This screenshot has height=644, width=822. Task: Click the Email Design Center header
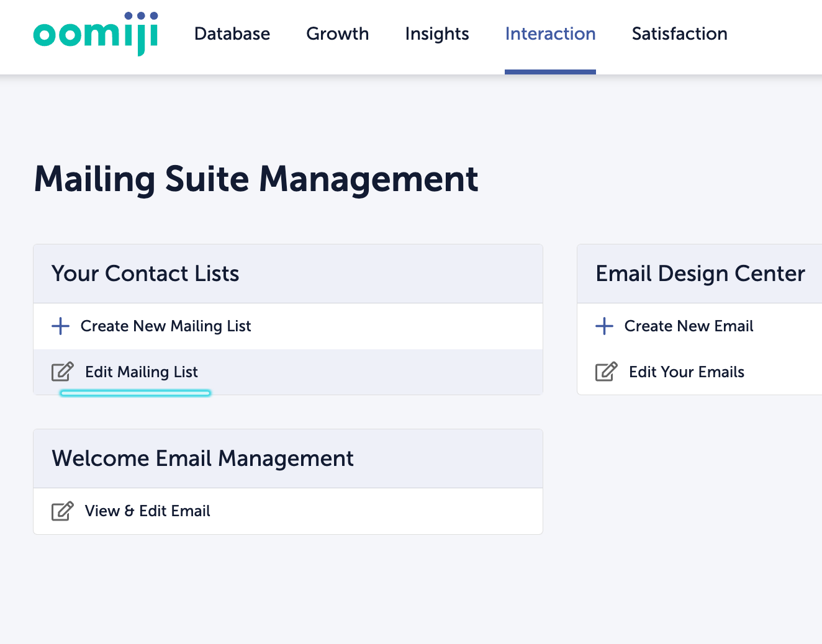(700, 274)
